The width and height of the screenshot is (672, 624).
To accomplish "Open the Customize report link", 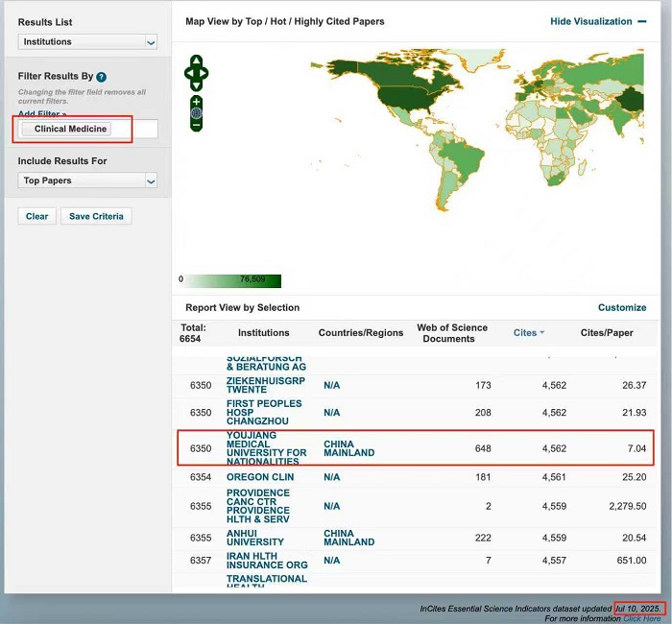I will (621, 308).
